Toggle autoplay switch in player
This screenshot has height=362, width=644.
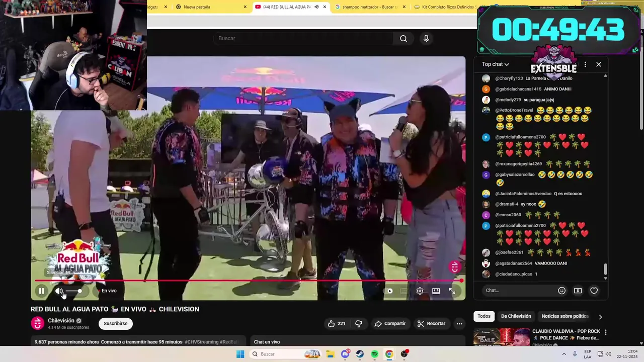pos(388,291)
